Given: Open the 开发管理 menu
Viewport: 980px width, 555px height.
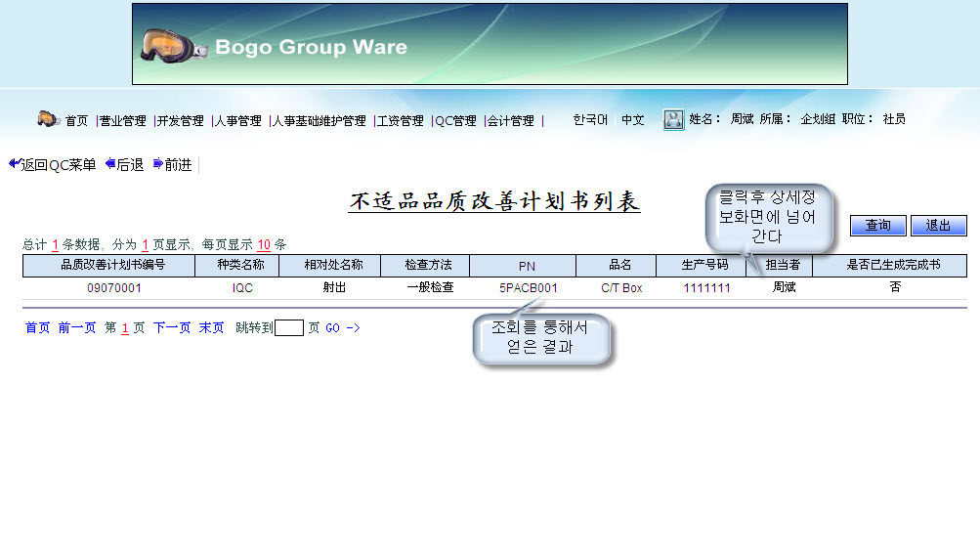Looking at the screenshot, I should (x=181, y=121).
